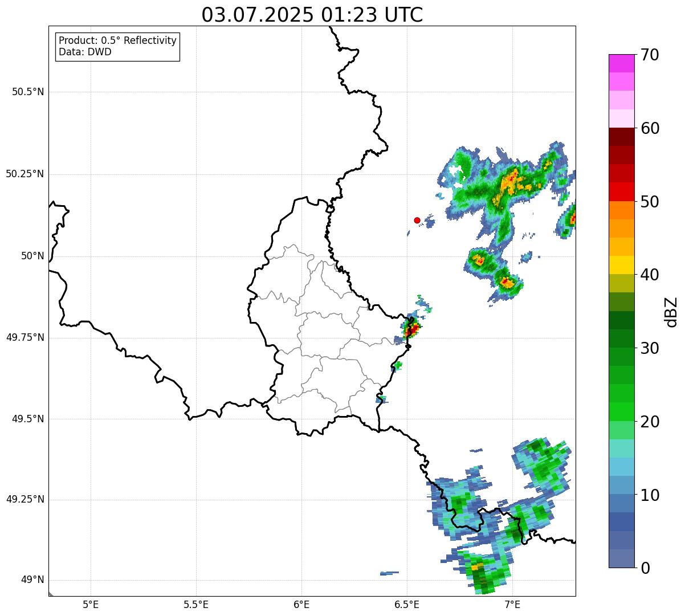Click the "49.75°N" latitude label

[x=25, y=337]
